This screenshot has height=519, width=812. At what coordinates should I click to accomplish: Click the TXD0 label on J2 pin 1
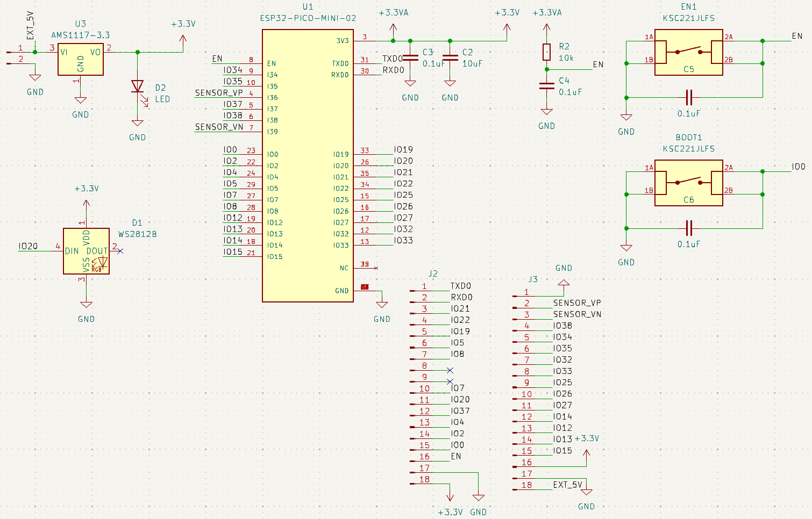[461, 286]
